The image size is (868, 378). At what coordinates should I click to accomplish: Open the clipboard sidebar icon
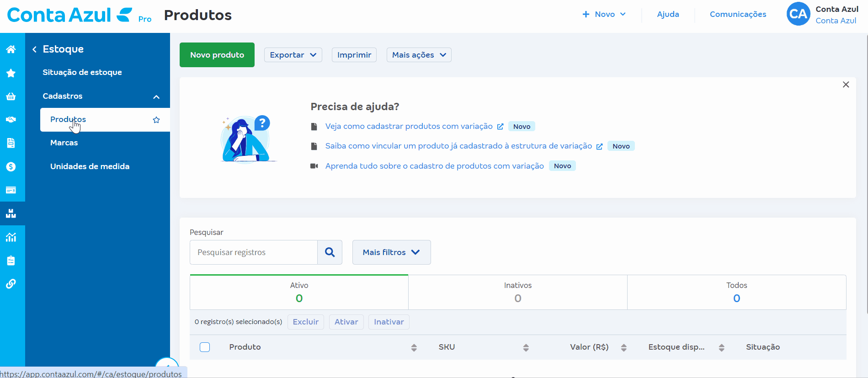point(11,261)
